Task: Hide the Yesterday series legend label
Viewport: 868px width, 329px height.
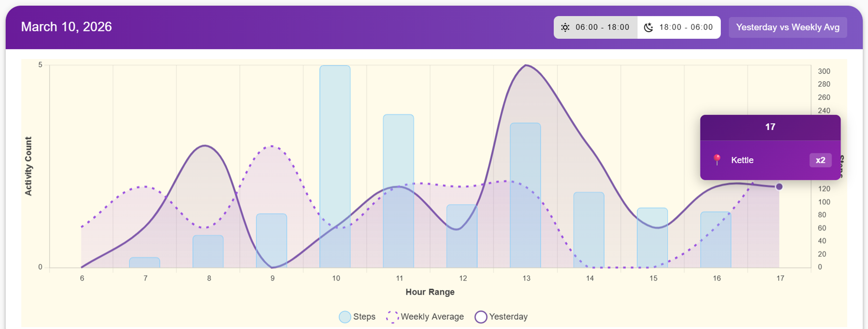Action: (x=508, y=317)
